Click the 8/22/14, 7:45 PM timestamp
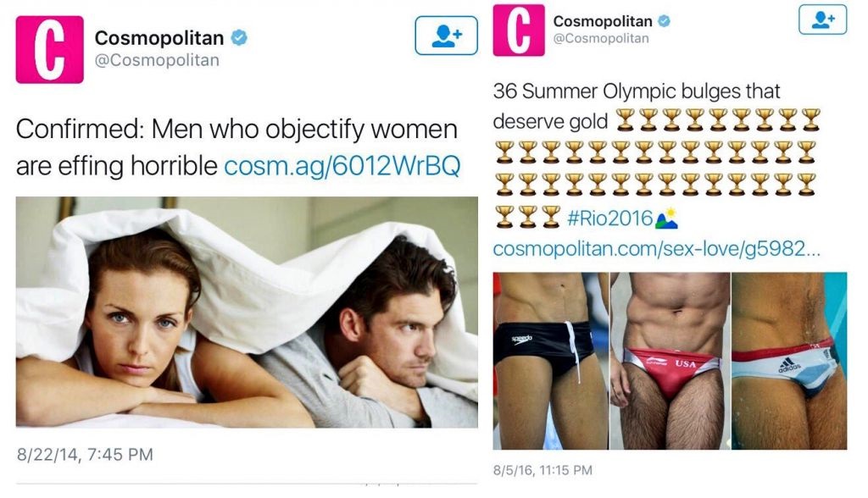The width and height of the screenshot is (868, 498). [85, 454]
